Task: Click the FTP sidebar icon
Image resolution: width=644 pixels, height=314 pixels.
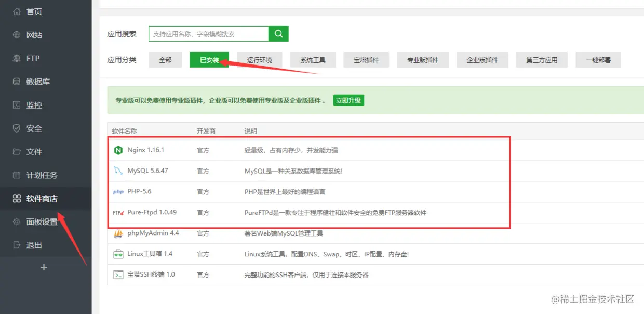Action: [17, 58]
